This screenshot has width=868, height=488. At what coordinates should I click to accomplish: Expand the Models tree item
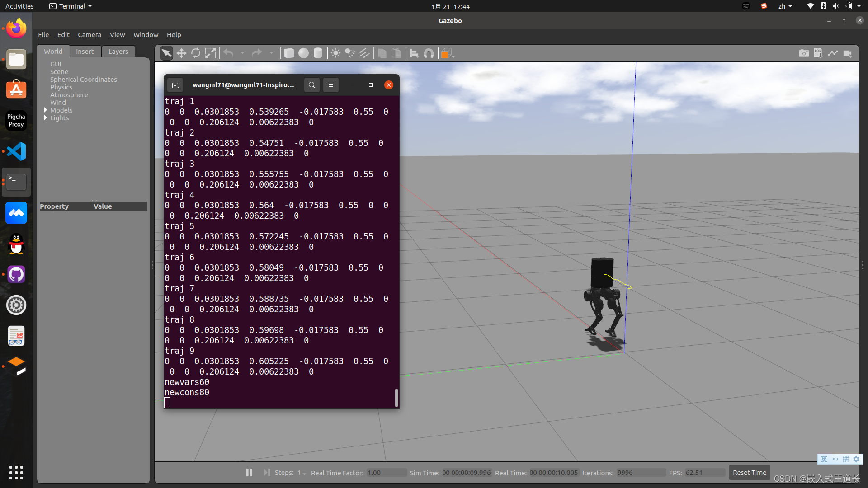coord(45,110)
